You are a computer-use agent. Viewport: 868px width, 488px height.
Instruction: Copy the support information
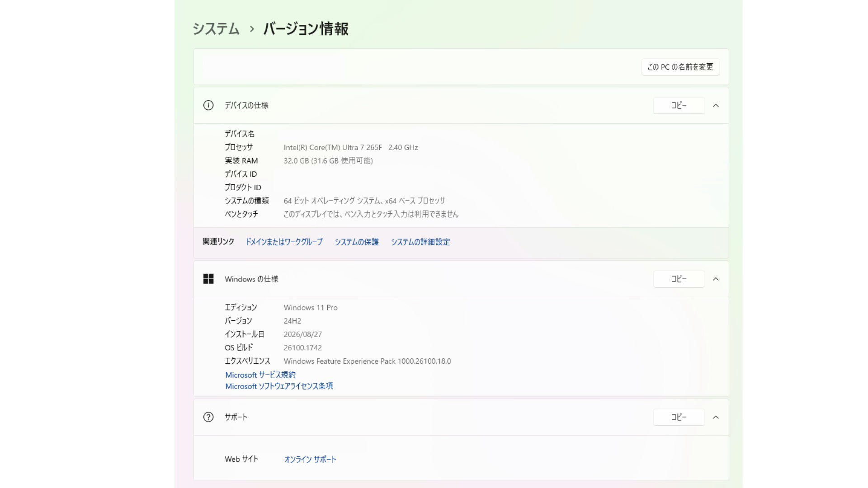[679, 417]
